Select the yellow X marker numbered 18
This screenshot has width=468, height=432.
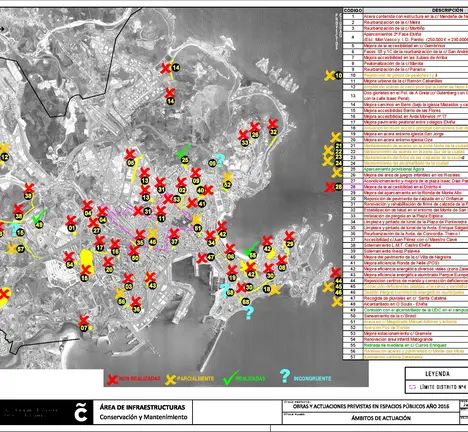pyautogui.click(x=275, y=290)
